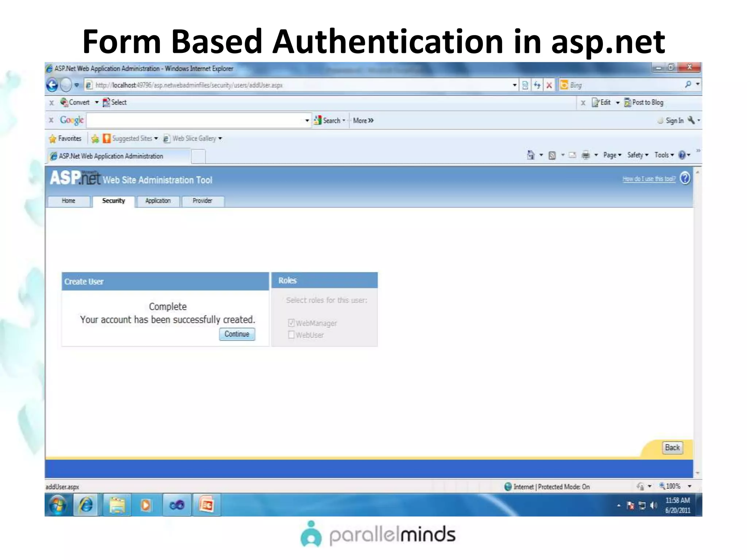Click the Refresh page icon
This screenshot has width=747, height=560.
tap(537, 85)
